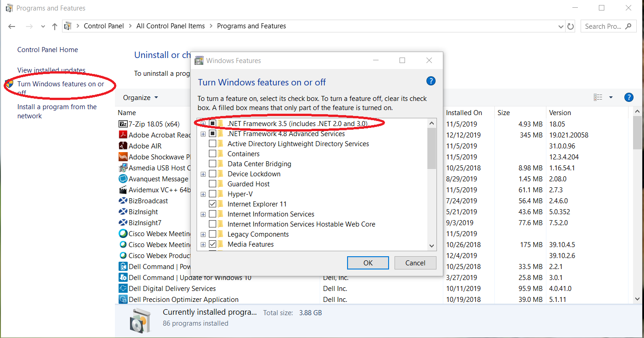Expand the Legacy Components node
644x338 pixels.
coord(203,234)
